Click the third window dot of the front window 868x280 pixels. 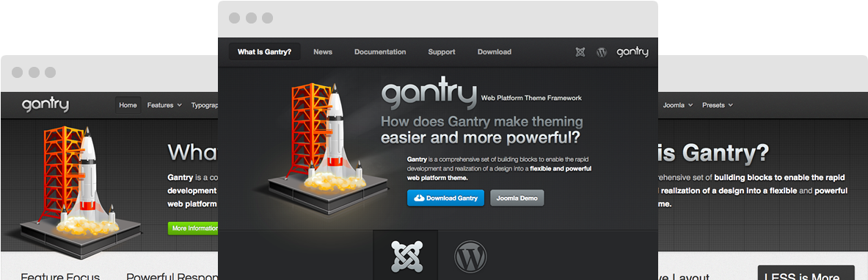[x=267, y=18]
